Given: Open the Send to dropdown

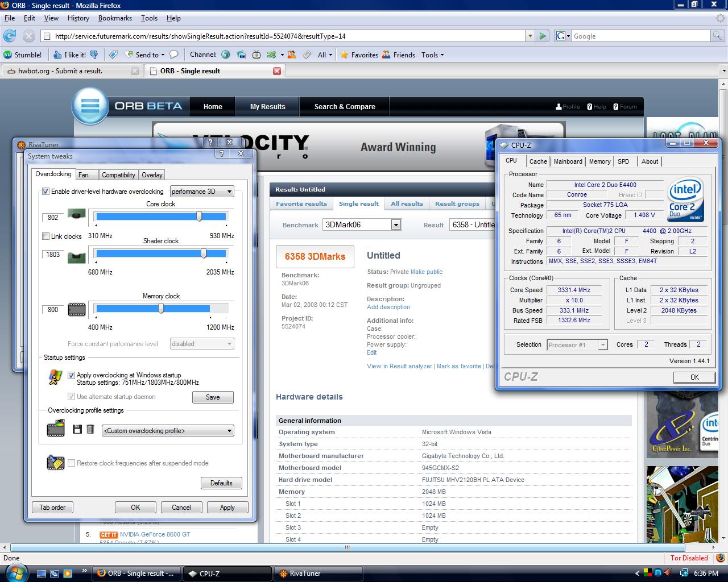Looking at the screenshot, I should (x=150, y=55).
